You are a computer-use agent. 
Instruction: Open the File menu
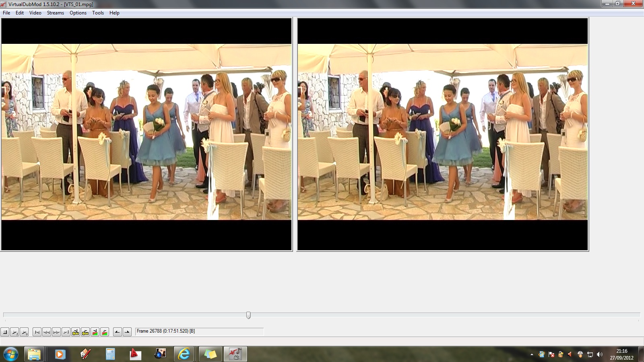coord(6,13)
